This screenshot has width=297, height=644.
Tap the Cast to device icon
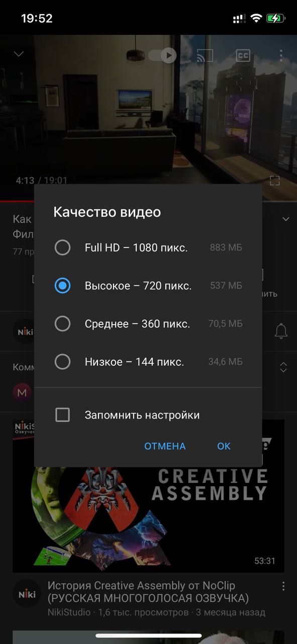[204, 55]
